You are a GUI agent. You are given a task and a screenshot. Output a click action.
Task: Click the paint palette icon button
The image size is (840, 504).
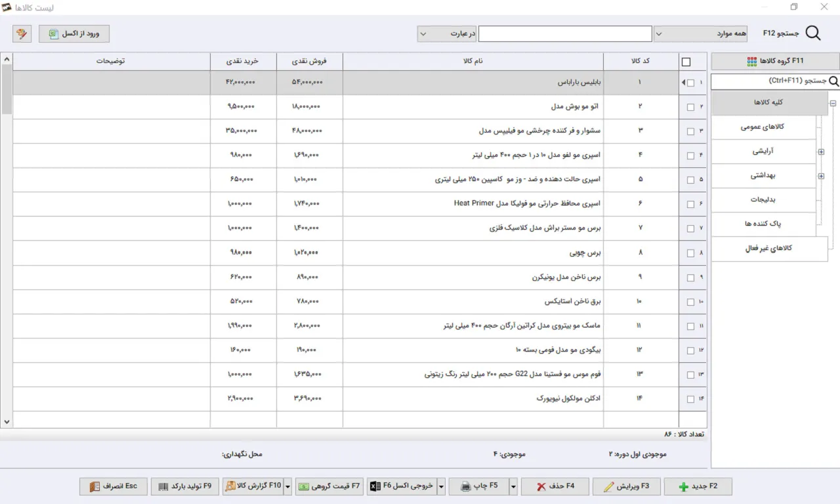pyautogui.click(x=22, y=33)
